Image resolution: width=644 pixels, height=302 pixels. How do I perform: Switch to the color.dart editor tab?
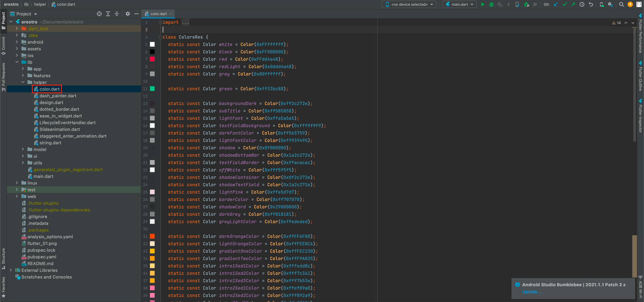[x=158, y=14]
